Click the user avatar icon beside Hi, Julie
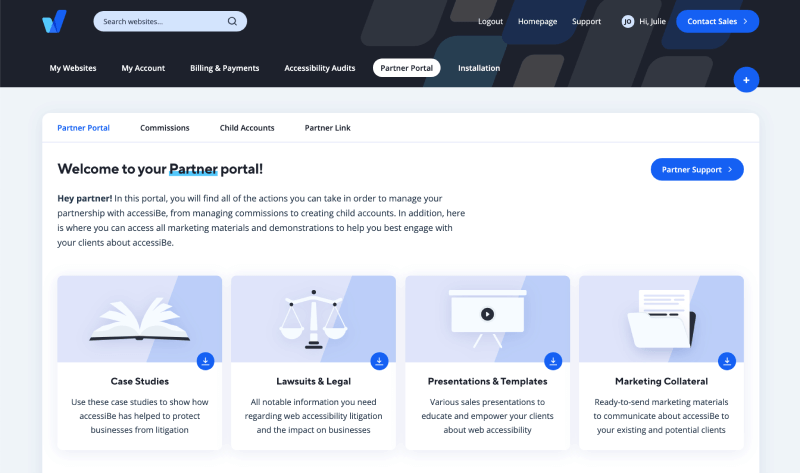 (628, 21)
